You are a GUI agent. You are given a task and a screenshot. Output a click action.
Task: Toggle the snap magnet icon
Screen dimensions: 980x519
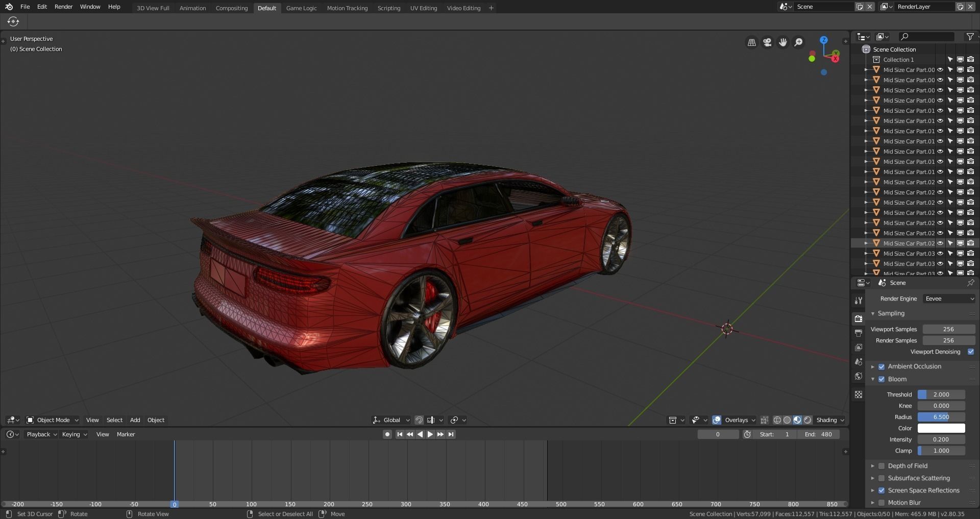tap(419, 420)
